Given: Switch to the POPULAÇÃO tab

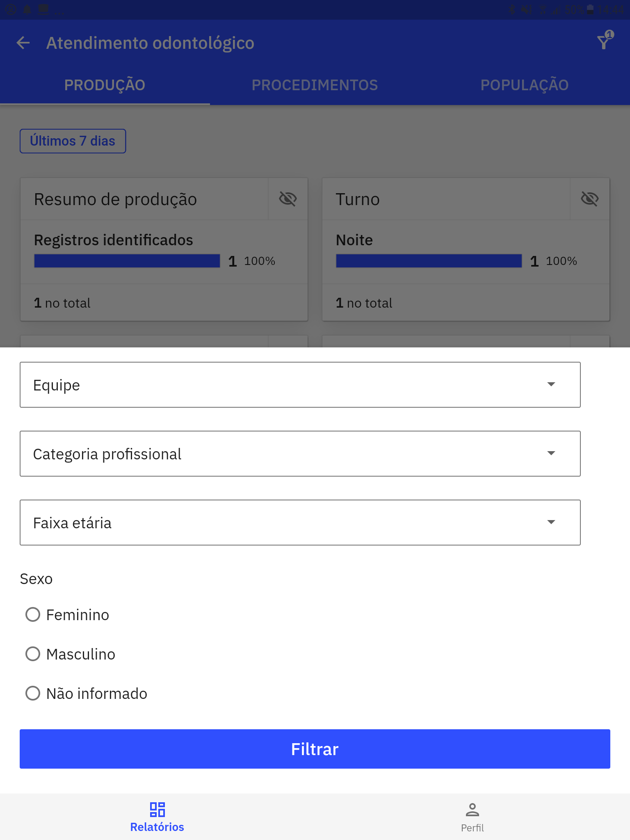Looking at the screenshot, I should pos(525,85).
